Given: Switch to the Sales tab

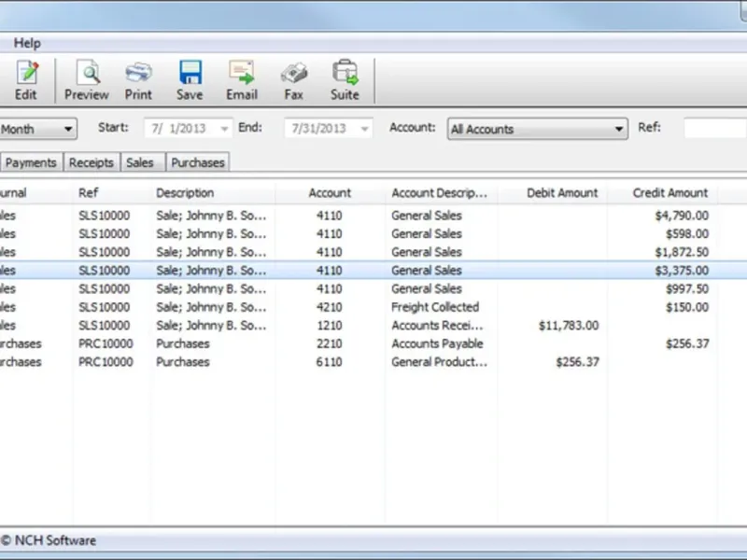Looking at the screenshot, I should (x=140, y=162).
